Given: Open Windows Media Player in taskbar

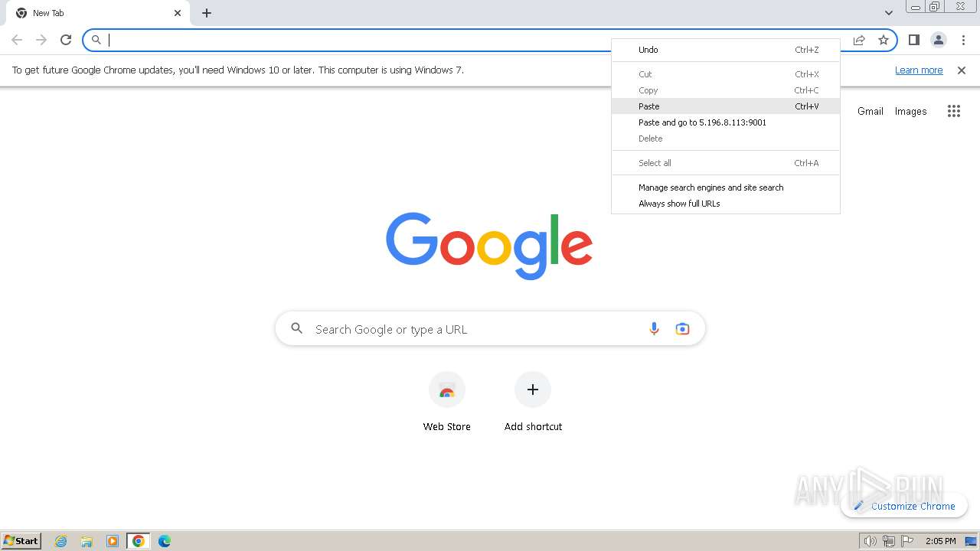Looking at the screenshot, I should [x=113, y=541].
